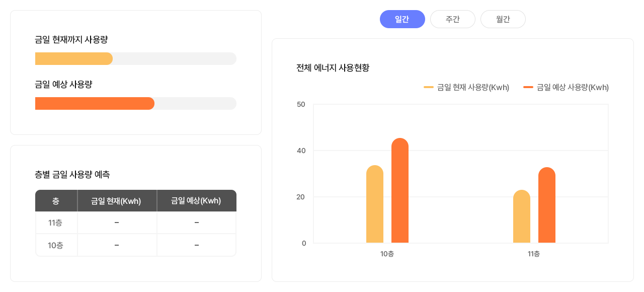Click the 10층 x-axis label
644x292 pixels.
tap(387, 254)
